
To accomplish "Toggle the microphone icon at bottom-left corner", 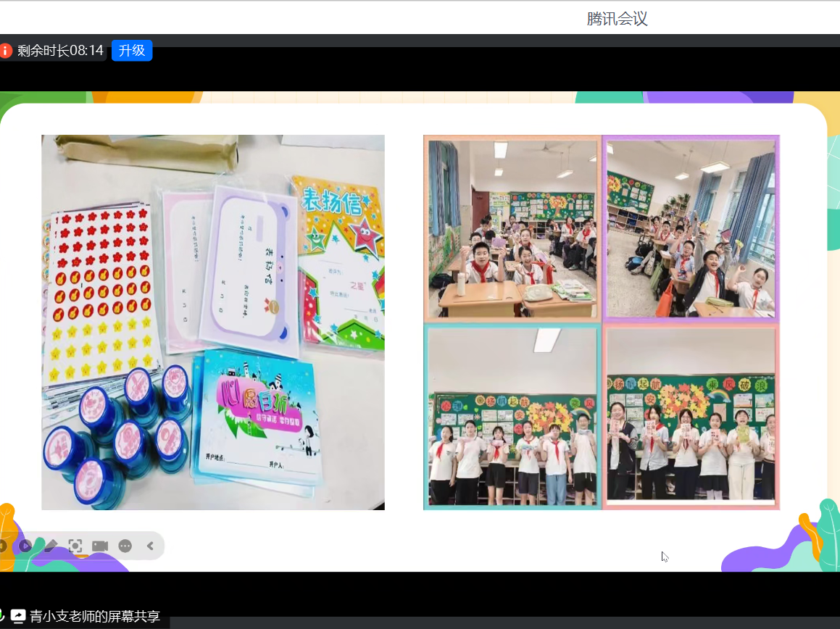I will point(2,616).
